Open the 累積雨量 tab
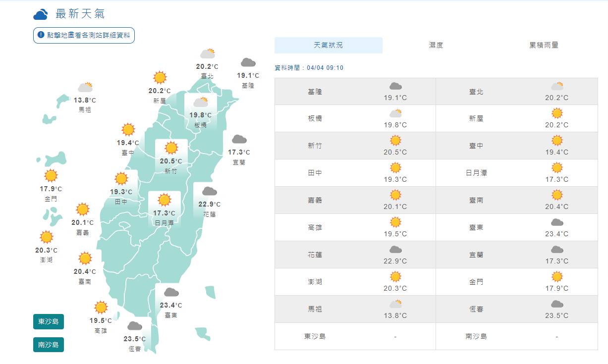 (544, 45)
